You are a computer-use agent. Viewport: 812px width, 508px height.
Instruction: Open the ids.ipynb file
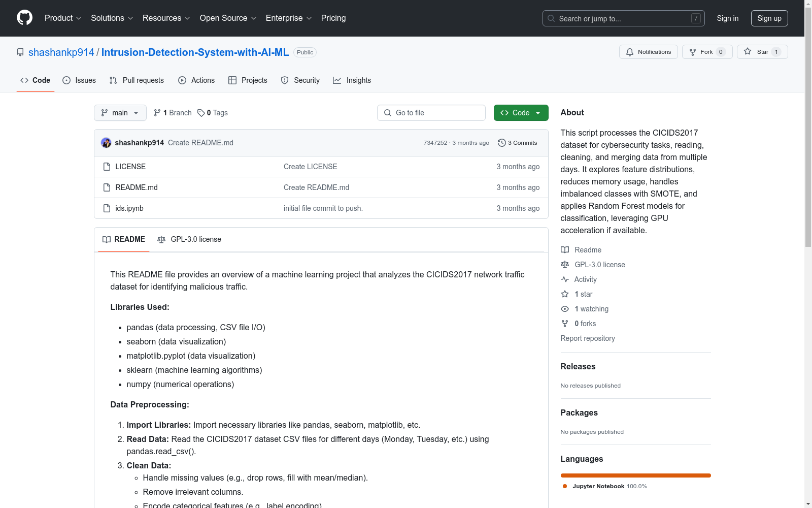tap(129, 208)
